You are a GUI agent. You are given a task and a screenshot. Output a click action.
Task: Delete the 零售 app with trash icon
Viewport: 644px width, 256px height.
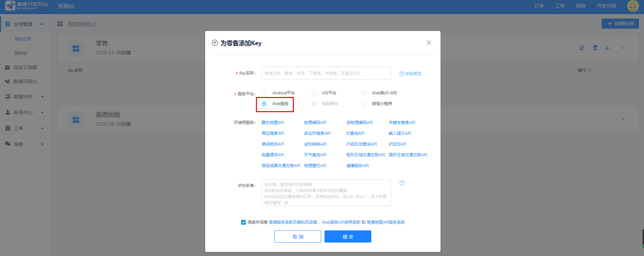point(595,48)
